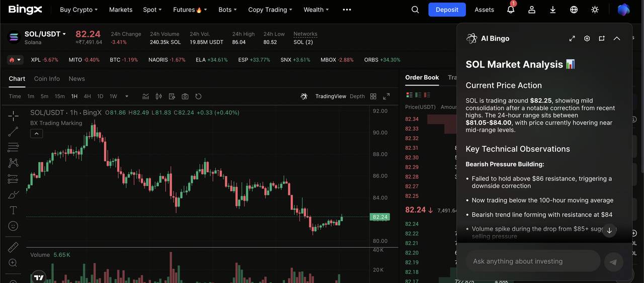Click the chart snapshot camera icon

(185, 97)
